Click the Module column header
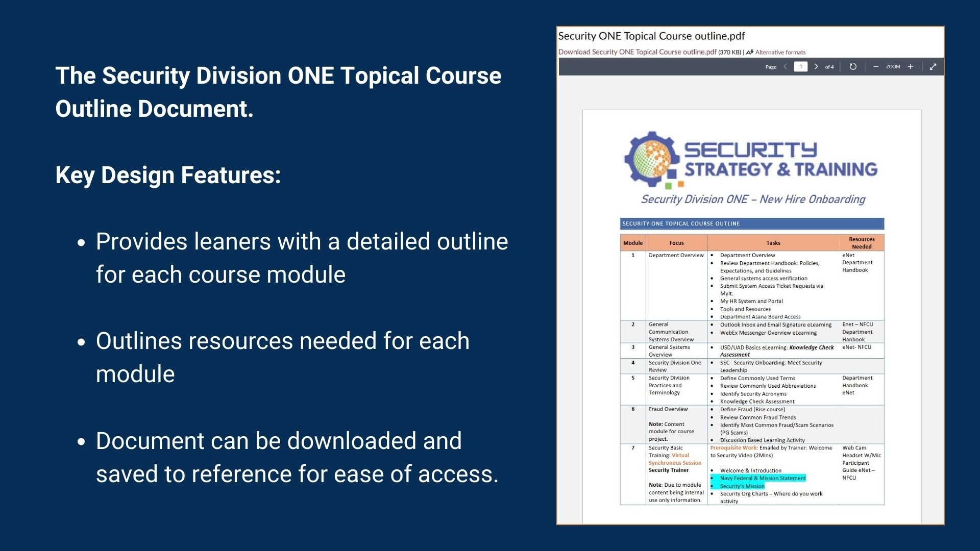 [633, 243]
